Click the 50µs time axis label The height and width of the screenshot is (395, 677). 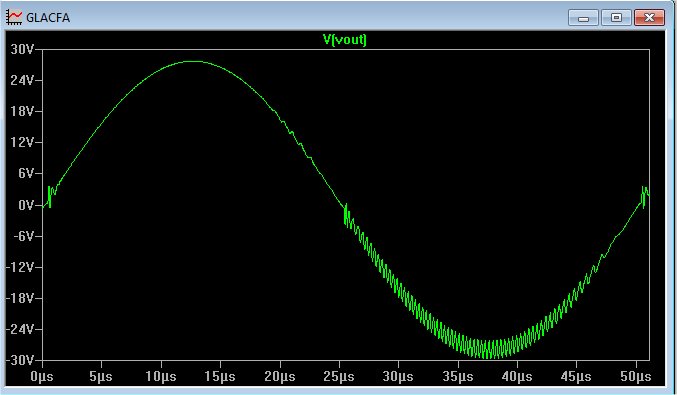click(636, 377)
